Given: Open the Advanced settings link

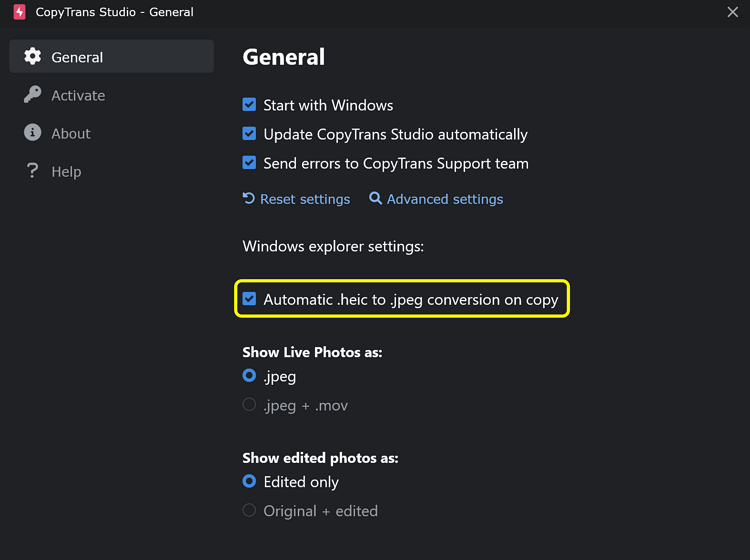Looking at the screenshot, I should pyautogui.click(x=445, y=199).
